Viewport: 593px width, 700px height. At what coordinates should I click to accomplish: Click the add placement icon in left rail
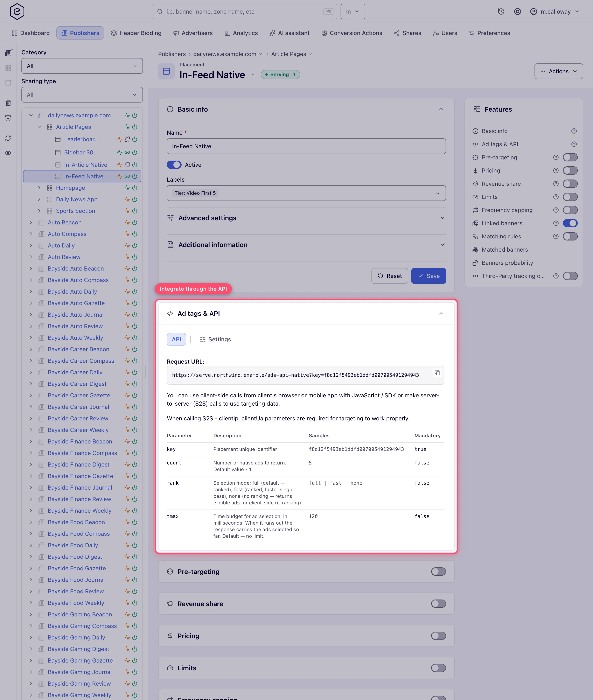pyautogui.click(x=9, y=82)
